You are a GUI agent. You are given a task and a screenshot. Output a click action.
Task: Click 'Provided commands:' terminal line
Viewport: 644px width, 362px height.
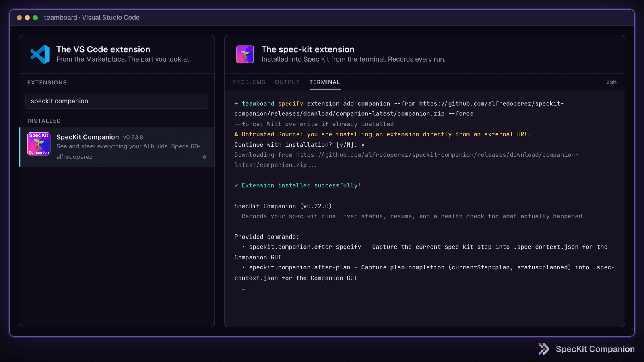tap(267, 237)
